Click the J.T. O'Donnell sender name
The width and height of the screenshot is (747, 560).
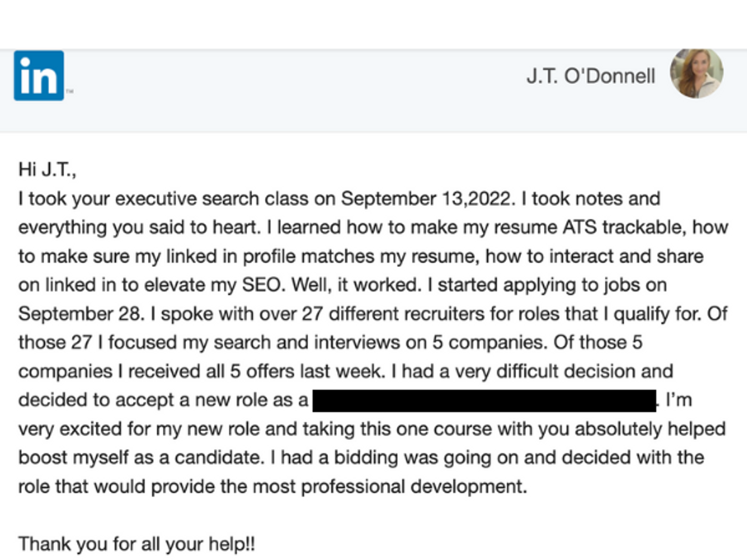tap(591, 76)
